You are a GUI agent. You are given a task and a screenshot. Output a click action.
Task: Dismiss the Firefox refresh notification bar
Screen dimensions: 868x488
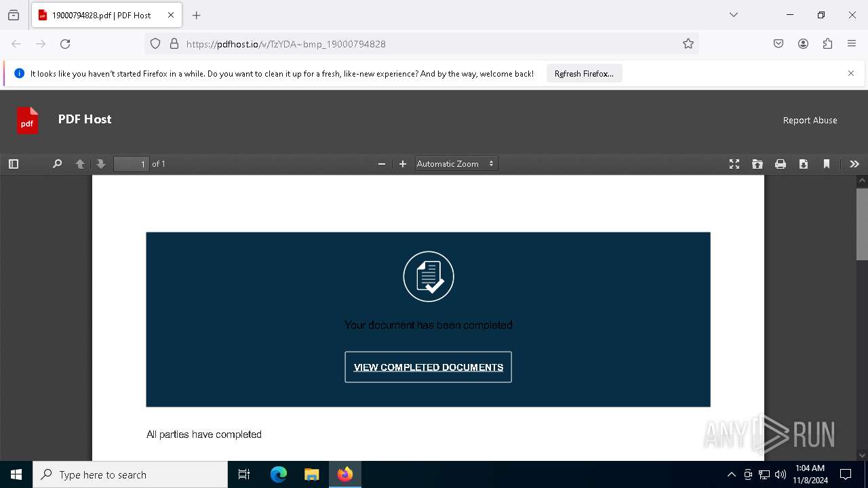(x=851, y=73)
